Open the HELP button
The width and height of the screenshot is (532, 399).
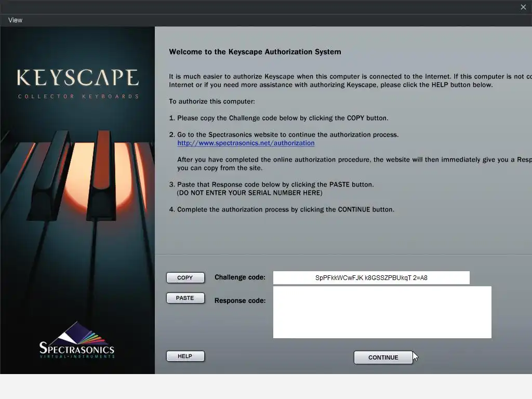(x=185, y=356)
